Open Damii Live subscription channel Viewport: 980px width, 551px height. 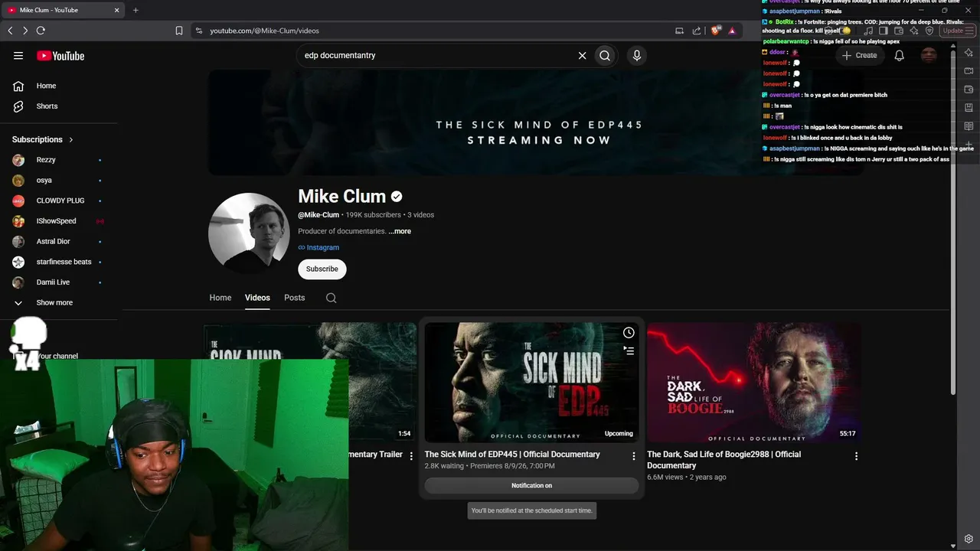[53, 282]
